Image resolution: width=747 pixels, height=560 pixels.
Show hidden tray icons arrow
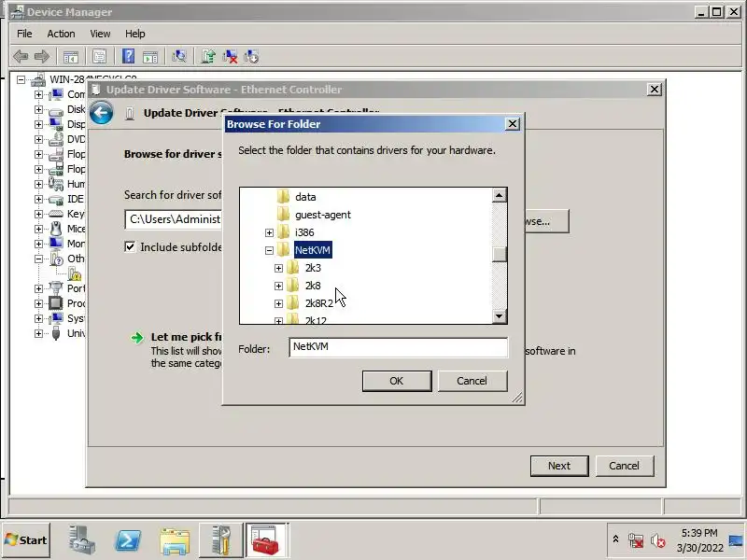coord(615,539)
